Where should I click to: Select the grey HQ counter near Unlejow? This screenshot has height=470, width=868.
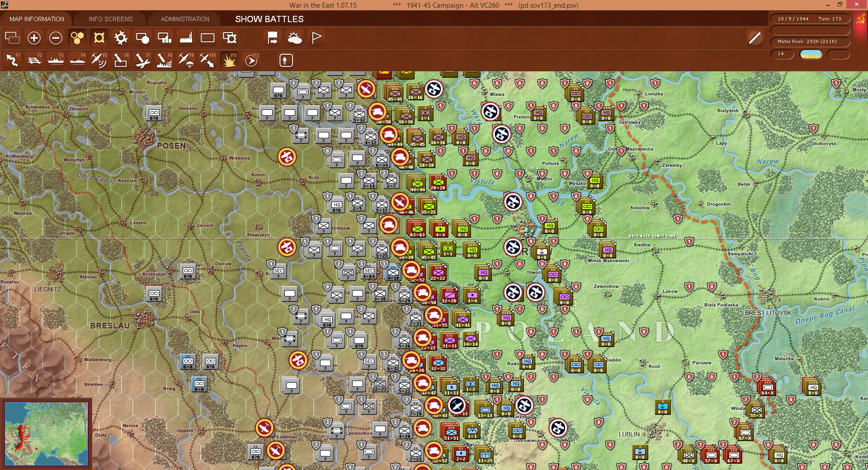click(x=337, y=206)
